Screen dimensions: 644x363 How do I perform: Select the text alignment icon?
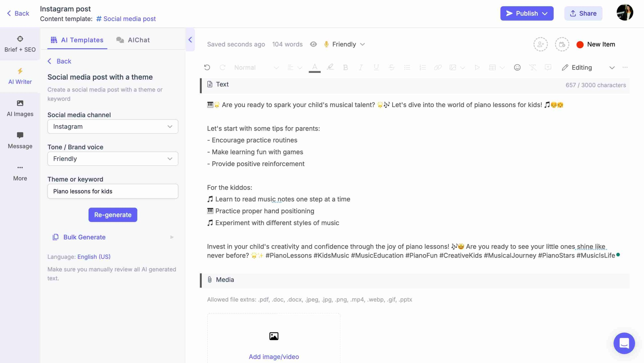pos(290,67)
